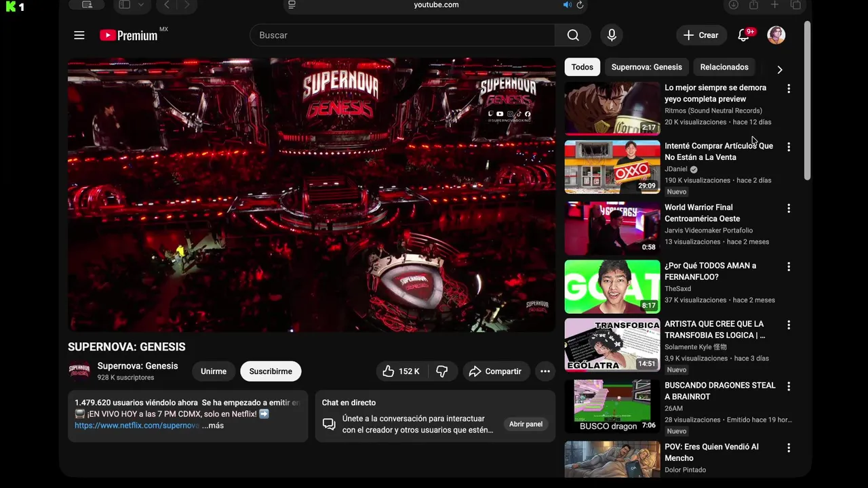Select the Todos filter chip
The height and width of the screenshot is (488, 868).
coord(582,67)
